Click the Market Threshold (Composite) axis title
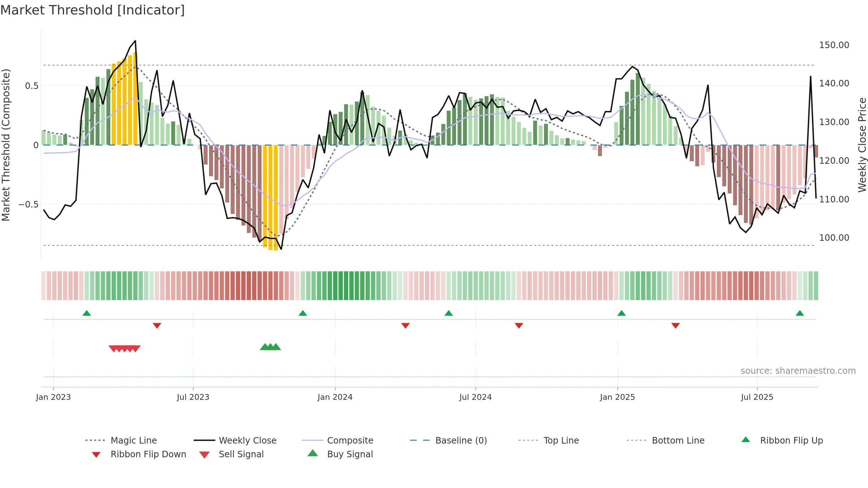This screenshot has height=488, width=868. tap(6, 145)
